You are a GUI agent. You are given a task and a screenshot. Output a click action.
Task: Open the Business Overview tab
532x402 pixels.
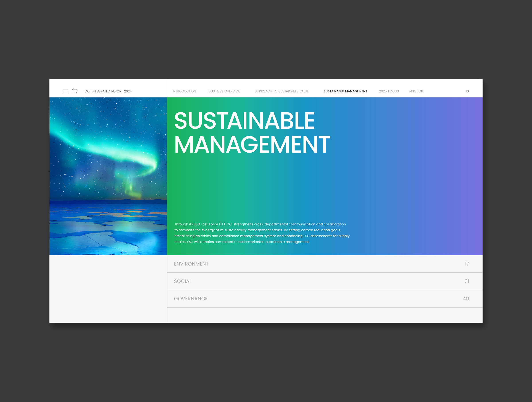point(224,91)
